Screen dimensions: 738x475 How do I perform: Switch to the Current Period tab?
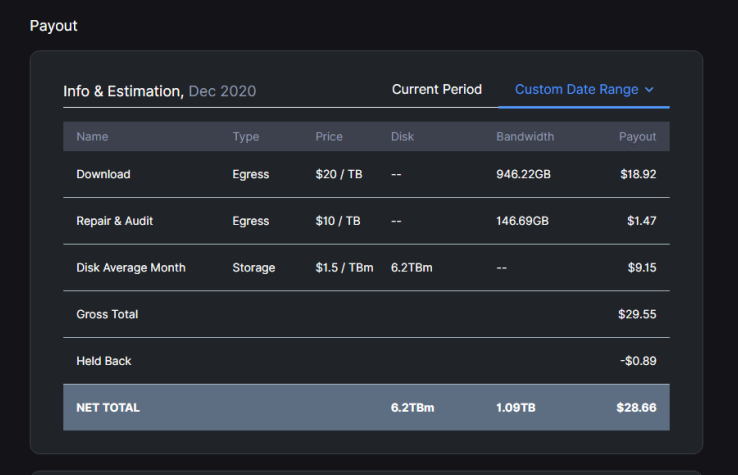(437, 89)
